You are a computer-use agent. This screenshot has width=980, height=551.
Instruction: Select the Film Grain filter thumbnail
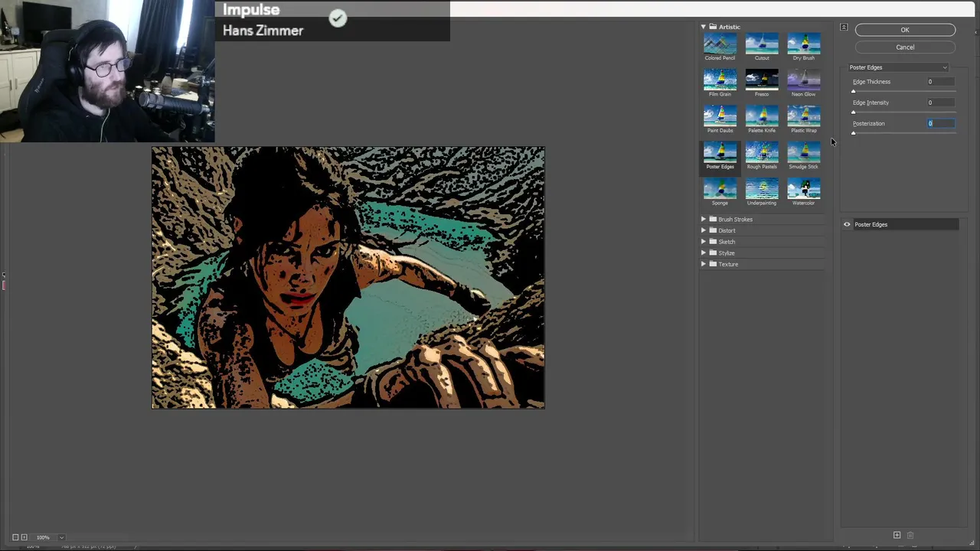coord(720,80)
